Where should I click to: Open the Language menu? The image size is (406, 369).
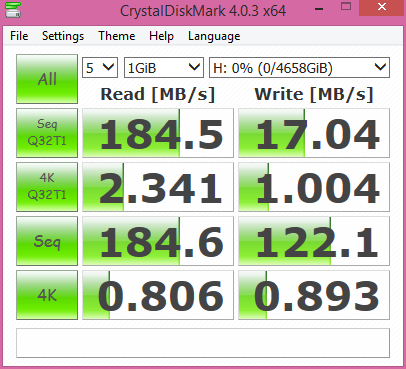[x=214, y=36]
